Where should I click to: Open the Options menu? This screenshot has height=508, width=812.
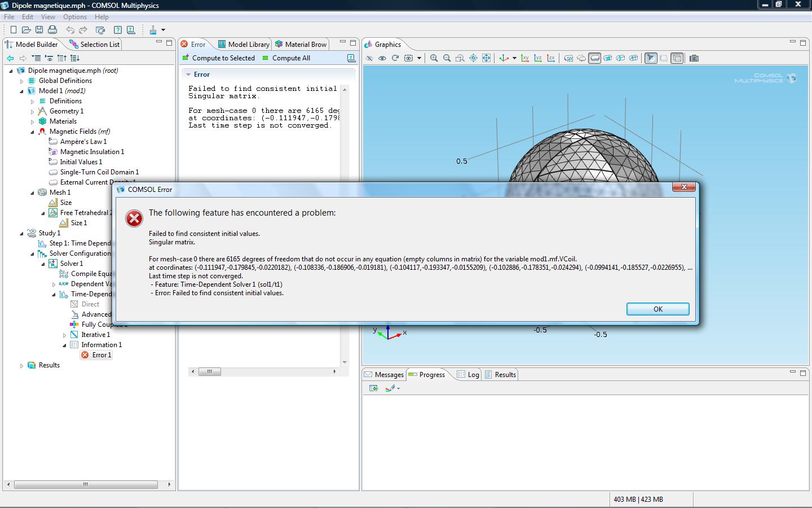[x=74, y=17]
